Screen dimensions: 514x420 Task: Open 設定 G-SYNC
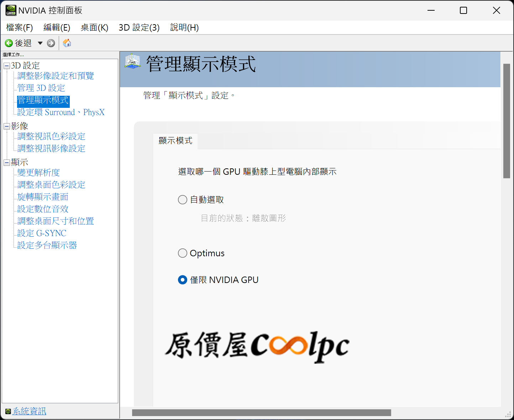(x=42, y=233)
